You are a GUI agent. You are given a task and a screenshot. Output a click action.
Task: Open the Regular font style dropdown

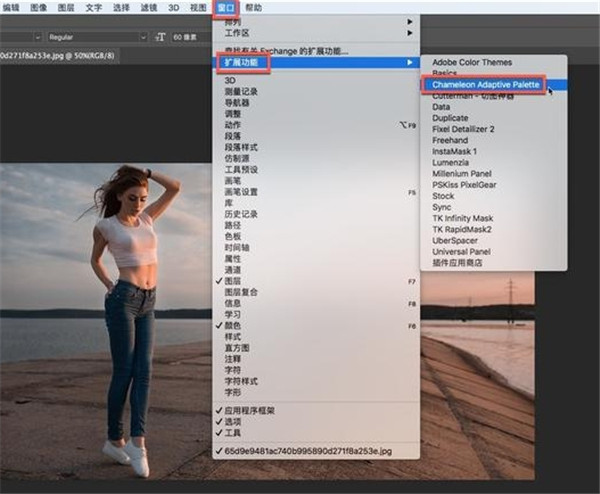tap(97, 37)
